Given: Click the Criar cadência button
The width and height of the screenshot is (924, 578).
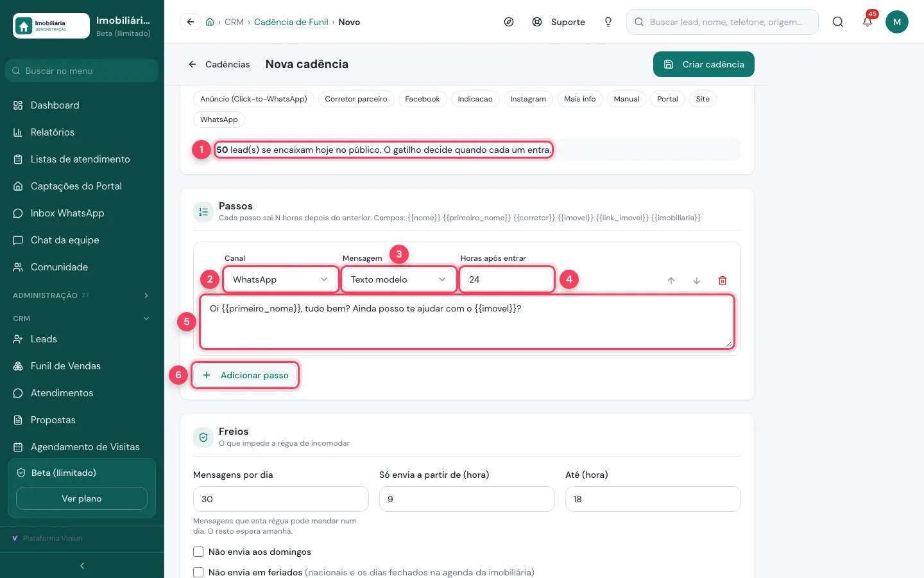Looking at the screenshot, I should [704, 64].
